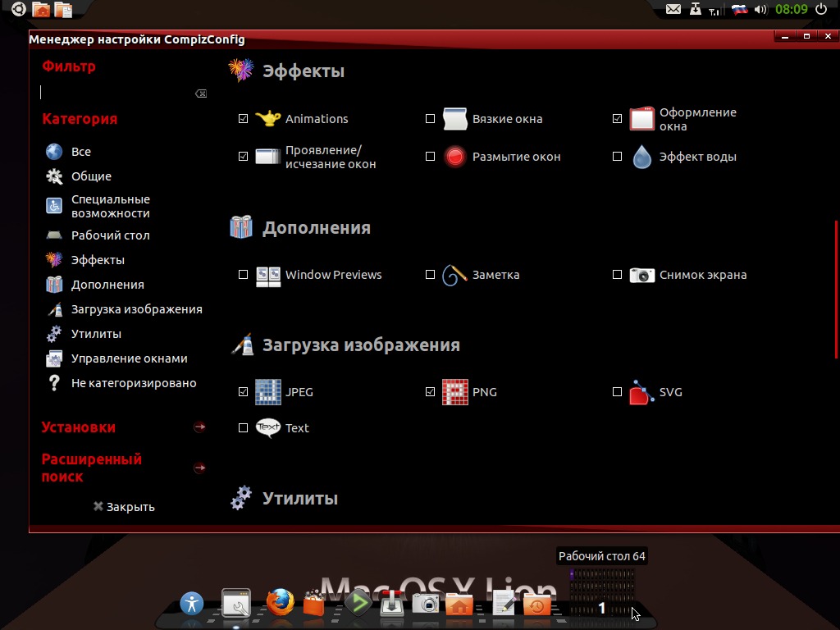This screenshot has width=840, height=630.
Task: Open the volume indicator in the top panel
Action: click(x=760, y=9)
